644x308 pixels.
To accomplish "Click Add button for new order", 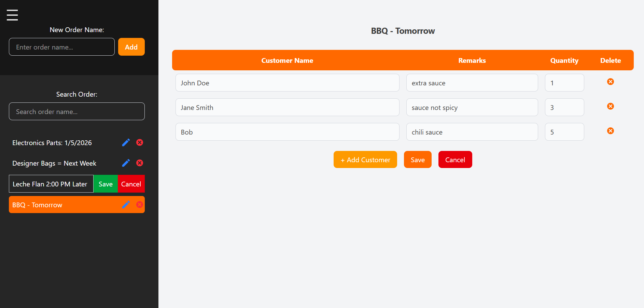I will click(x=131, y=47).
